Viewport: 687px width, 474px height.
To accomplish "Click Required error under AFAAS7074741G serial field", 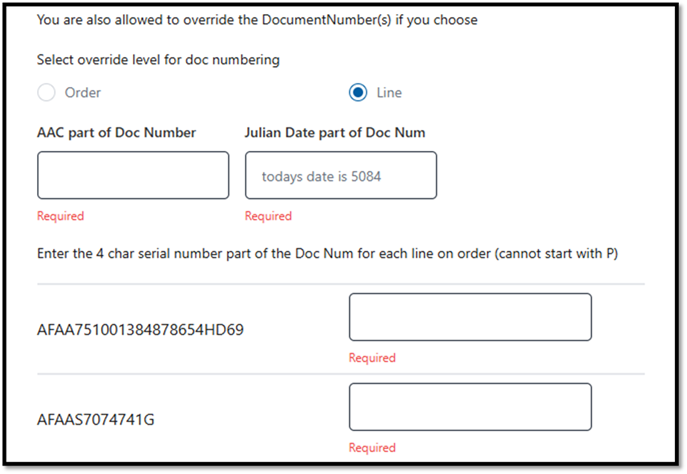I will click(x=372, y=448).
